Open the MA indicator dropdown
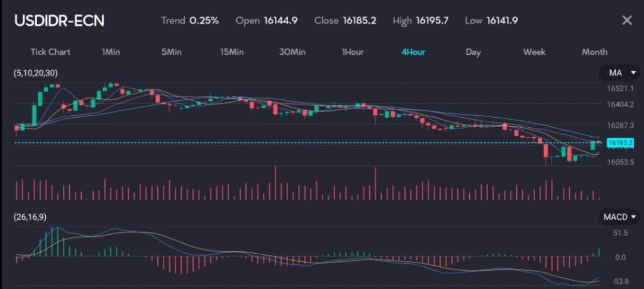 point(619,74)
